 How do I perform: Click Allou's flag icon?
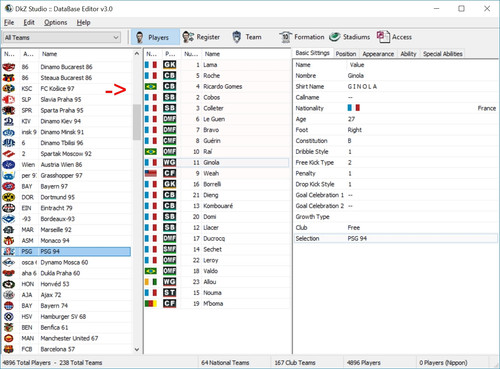tap(151, 282)
